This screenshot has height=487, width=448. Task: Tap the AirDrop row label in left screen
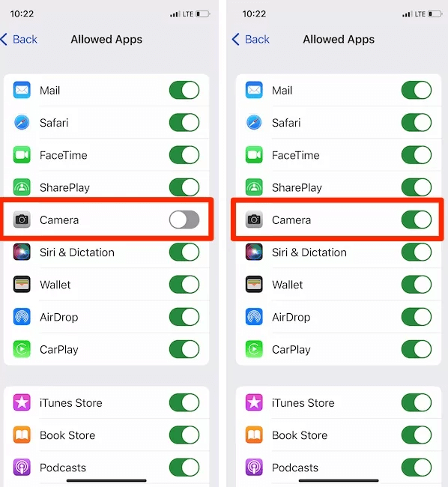pyautogui.click(x=59, y=317)
